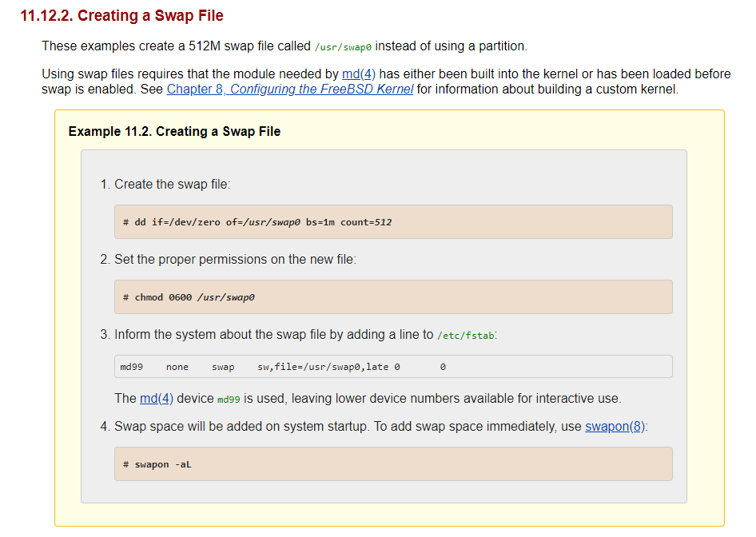Click the swapon -aL command block

[x=393, y=464]
